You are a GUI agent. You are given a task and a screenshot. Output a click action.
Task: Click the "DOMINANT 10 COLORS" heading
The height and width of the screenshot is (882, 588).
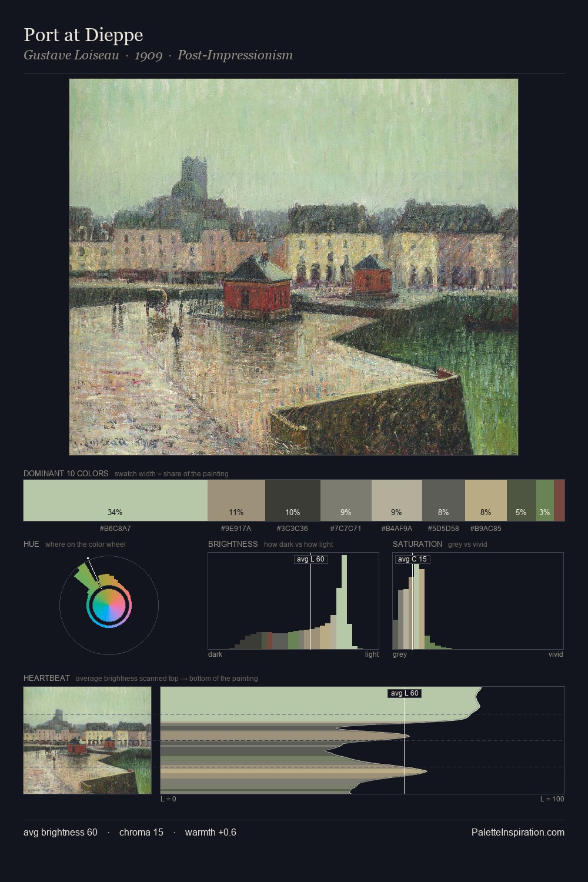tap(66, 473)
